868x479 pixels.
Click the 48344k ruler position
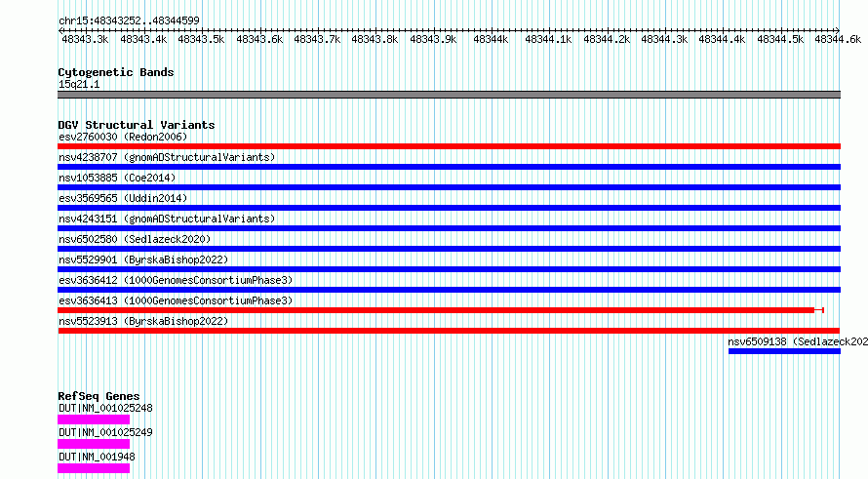[491, 39]
